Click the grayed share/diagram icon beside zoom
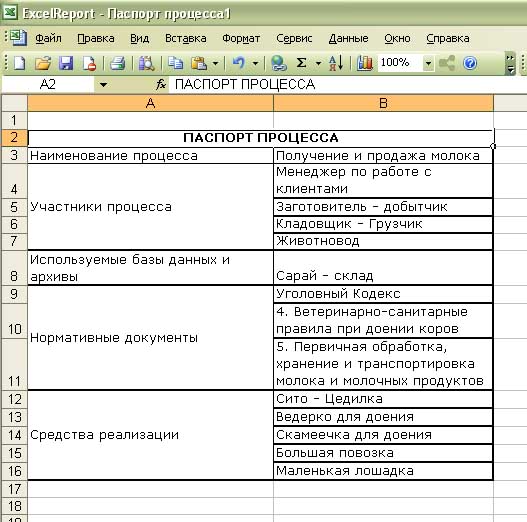 pos(447,63)
